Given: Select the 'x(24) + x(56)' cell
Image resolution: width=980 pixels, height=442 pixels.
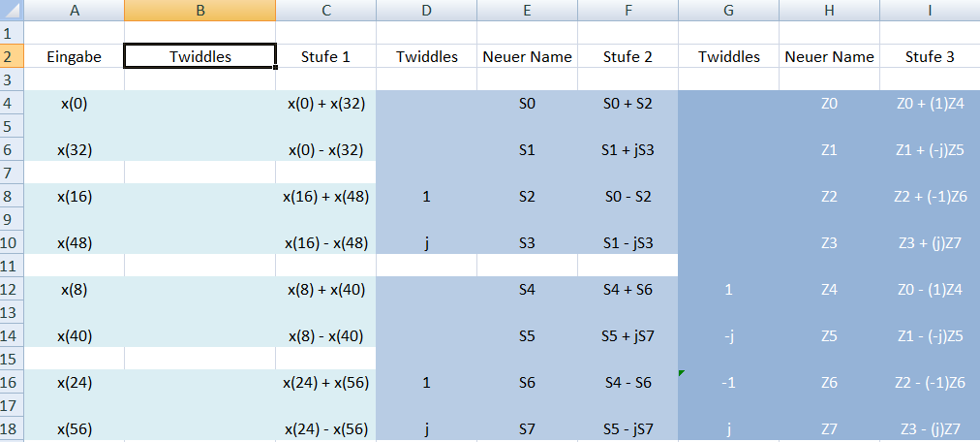Looking at the screenshot, I should [325, 382].
